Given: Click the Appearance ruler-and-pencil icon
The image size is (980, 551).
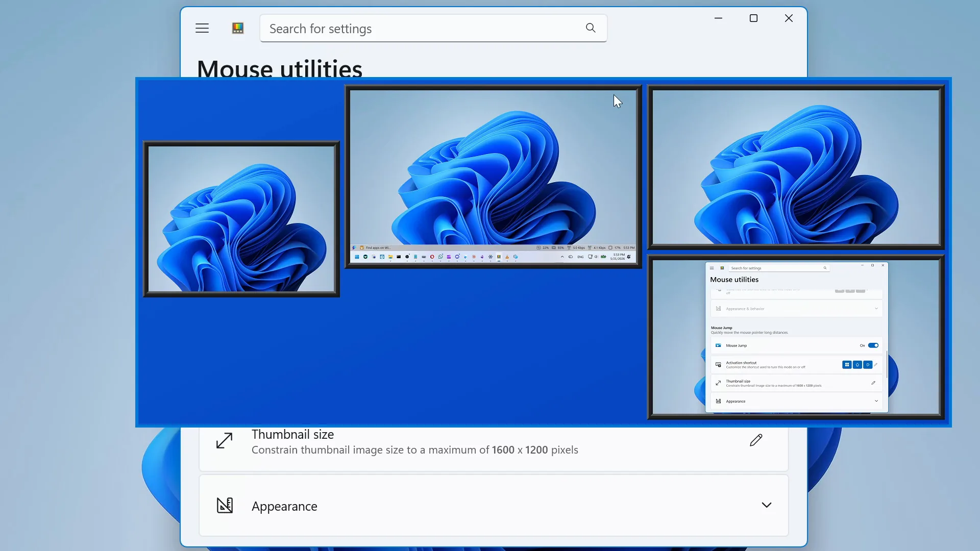Looking at the screenshot, I should pyautogui.click(x=225, y=506).
